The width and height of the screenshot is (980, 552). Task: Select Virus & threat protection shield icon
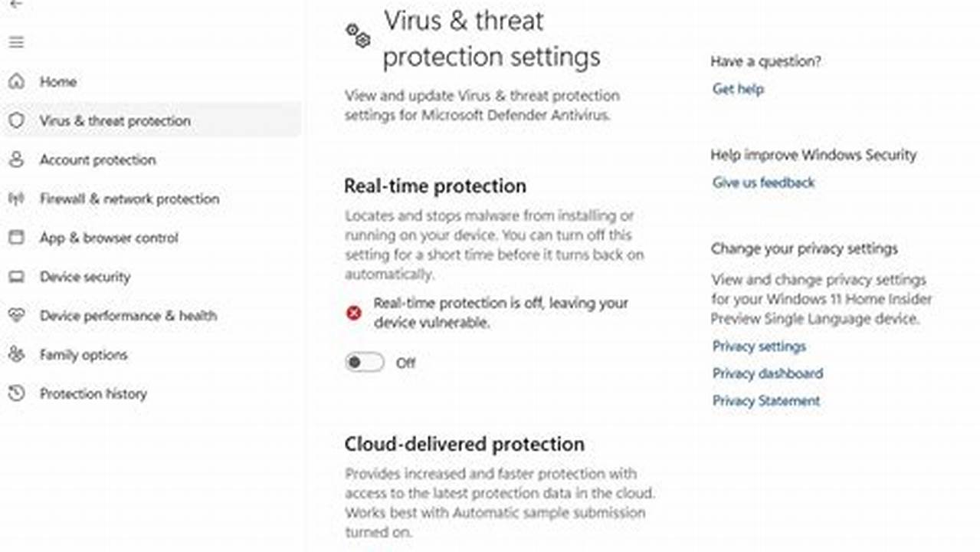17,120
